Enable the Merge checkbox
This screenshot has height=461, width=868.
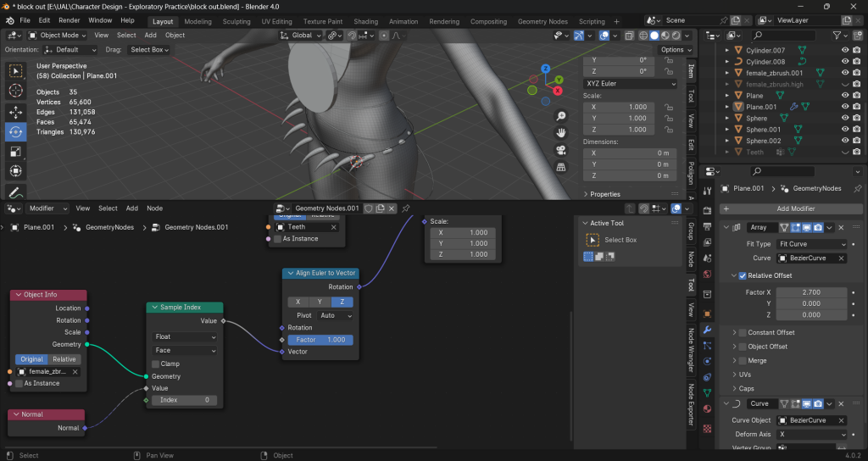[x=743, y=361]
